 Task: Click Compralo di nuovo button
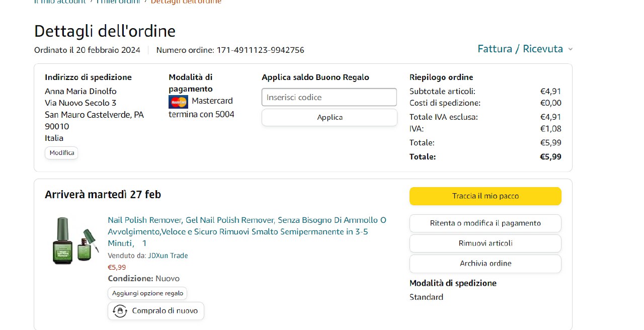click(156, 311)
